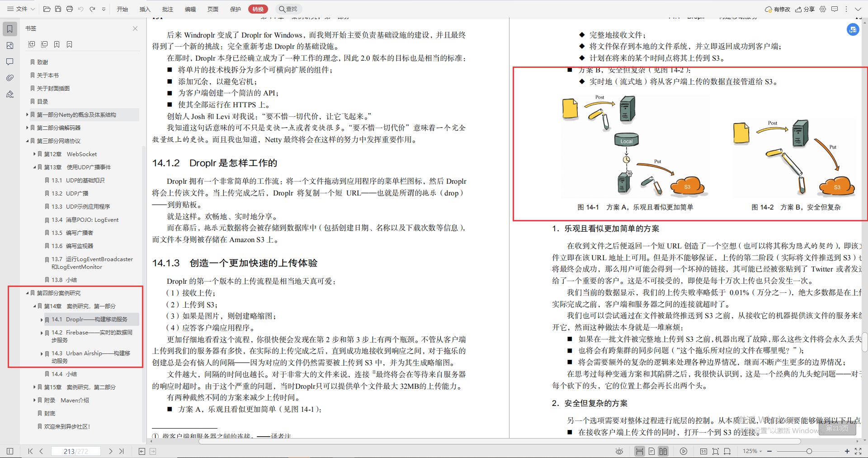
Task: Toggle the bookmark panel sidebar button
Action: tap(10, 29)
